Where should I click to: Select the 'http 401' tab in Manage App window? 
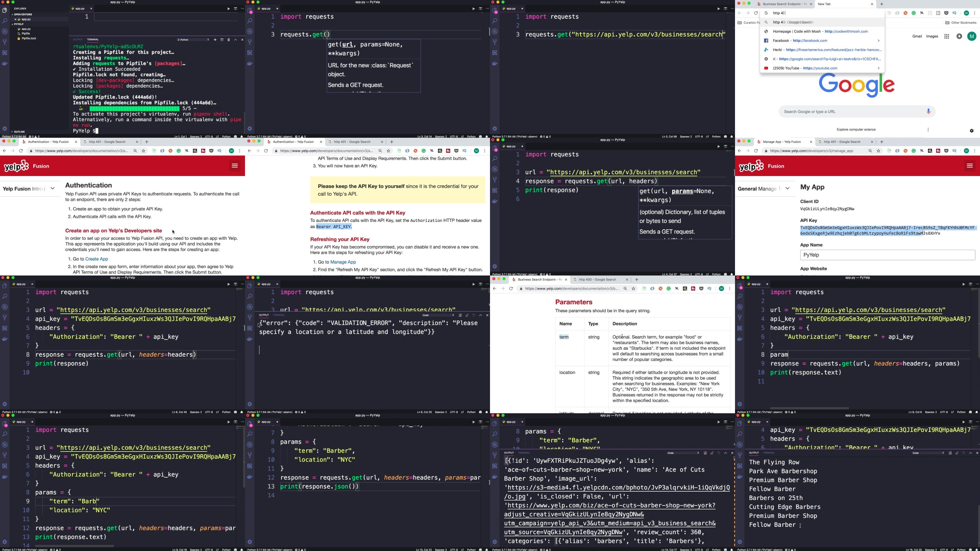[x=845, y=142]
